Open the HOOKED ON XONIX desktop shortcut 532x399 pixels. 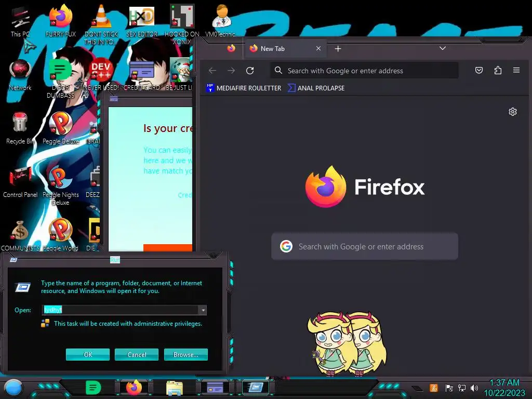point(182,24)
